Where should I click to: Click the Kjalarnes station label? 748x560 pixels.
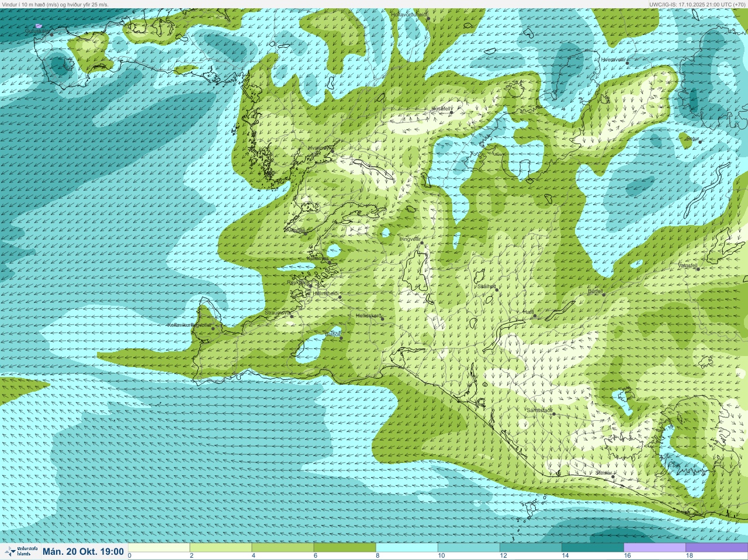point(318,258)
